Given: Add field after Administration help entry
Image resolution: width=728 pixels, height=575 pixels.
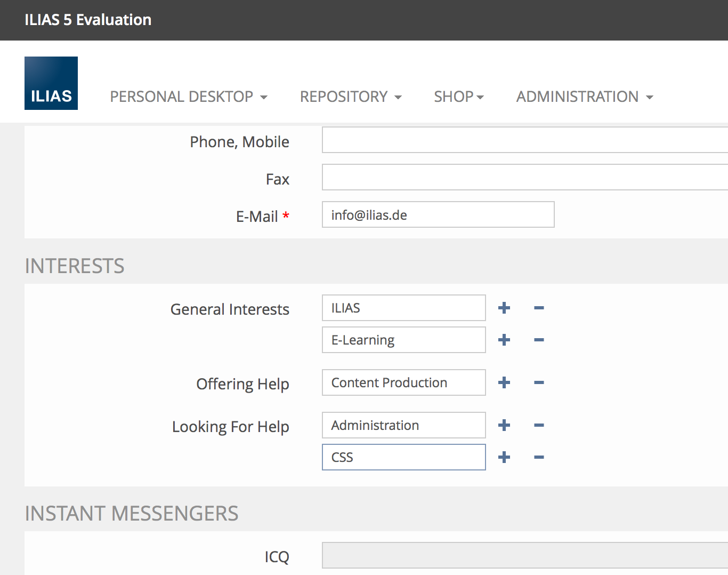Looking at the screenshot, I should click(504, 425).
